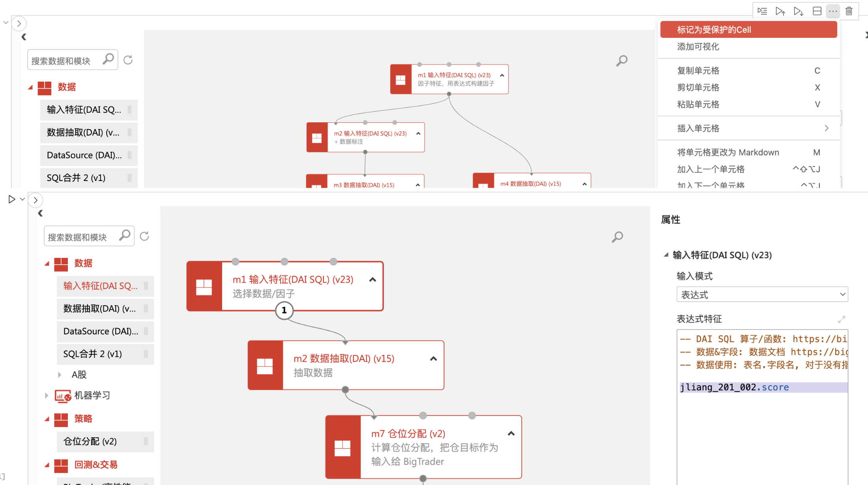
Task: Click 仓位分配 (v2) module in the sidebar
Action: (x=90, y=441)
